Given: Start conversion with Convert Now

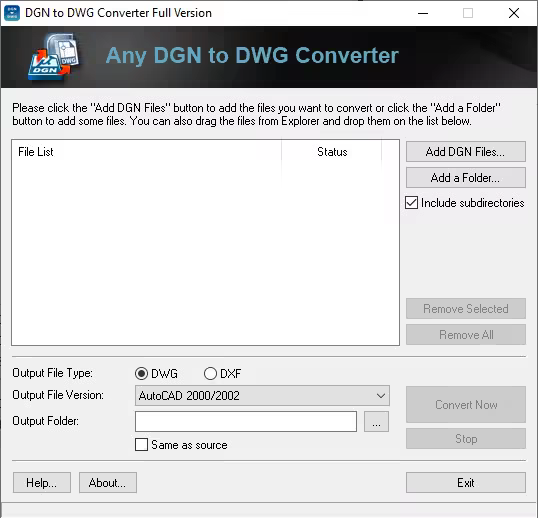Looking at the screenshot, I should tap(466, 404).
